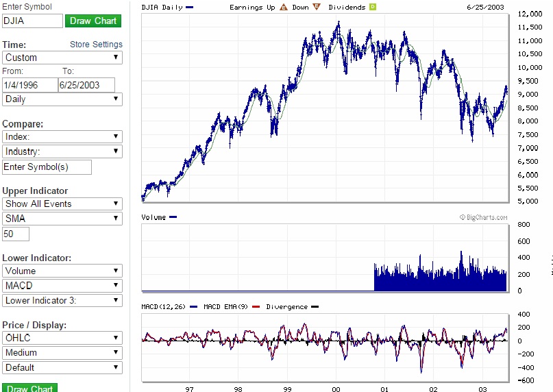Click the Earnings Up triangle legend icon
The width and height of the screenshot is (553, 392).
pyautogui.click(x=283, y=7)
